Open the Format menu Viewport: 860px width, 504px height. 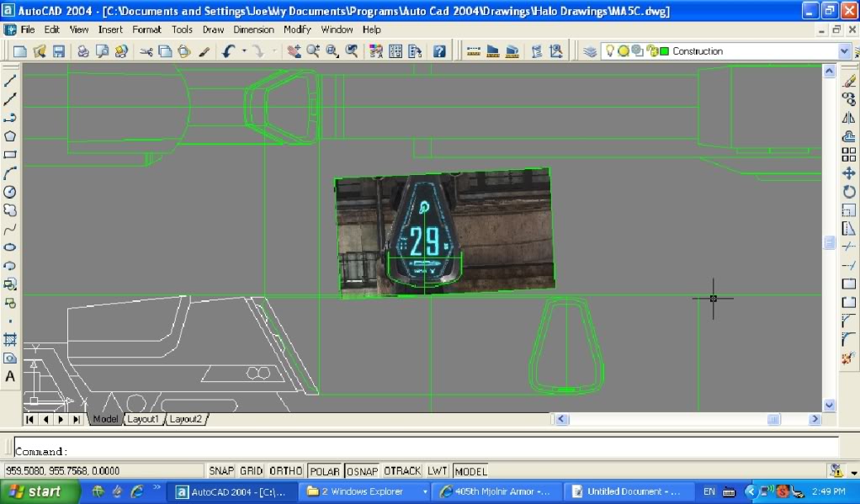coord(146,29)
